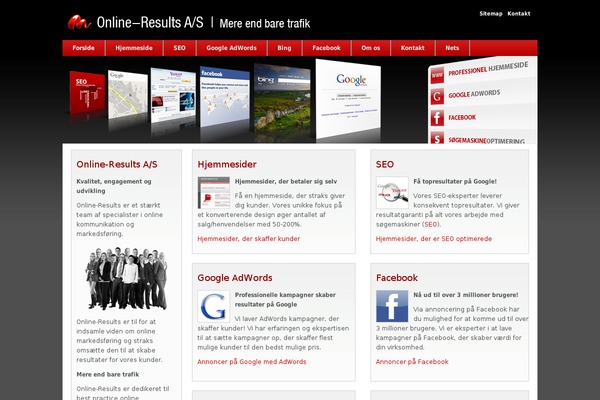Screen dimensions: 600x400
Task: Click the Online-Results A/S heading
Action: (x=117, y=164)
